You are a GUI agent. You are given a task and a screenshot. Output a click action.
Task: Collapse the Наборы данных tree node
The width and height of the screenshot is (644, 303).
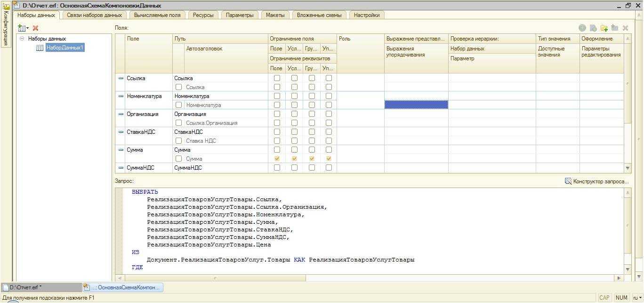point(22,39)
